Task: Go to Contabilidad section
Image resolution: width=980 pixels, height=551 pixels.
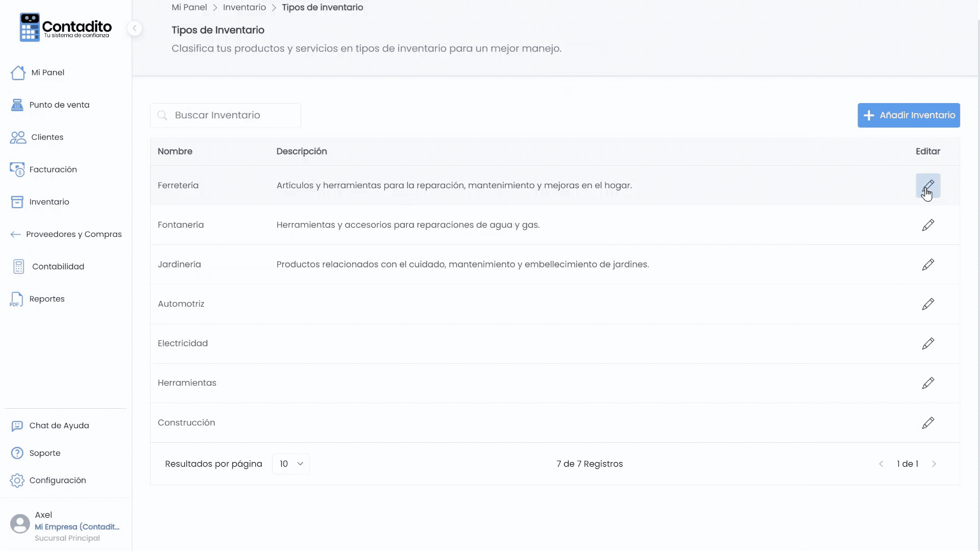Action: coord(48,266)
